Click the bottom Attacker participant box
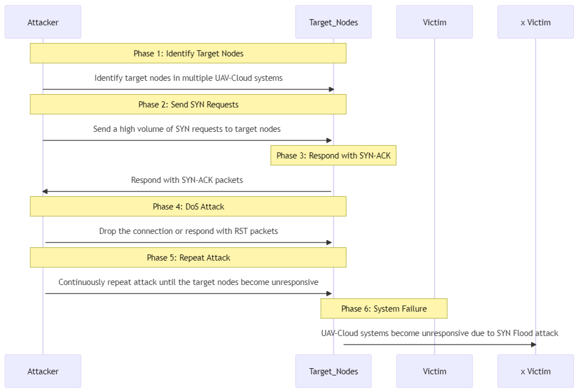578x392 pixels. point(43,371)
